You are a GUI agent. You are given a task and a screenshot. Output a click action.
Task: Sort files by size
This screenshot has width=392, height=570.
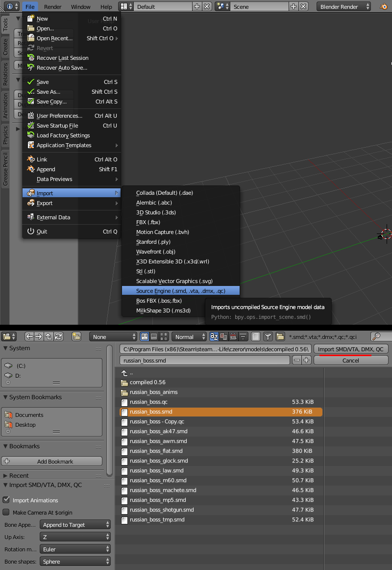(x=243, y=337)
